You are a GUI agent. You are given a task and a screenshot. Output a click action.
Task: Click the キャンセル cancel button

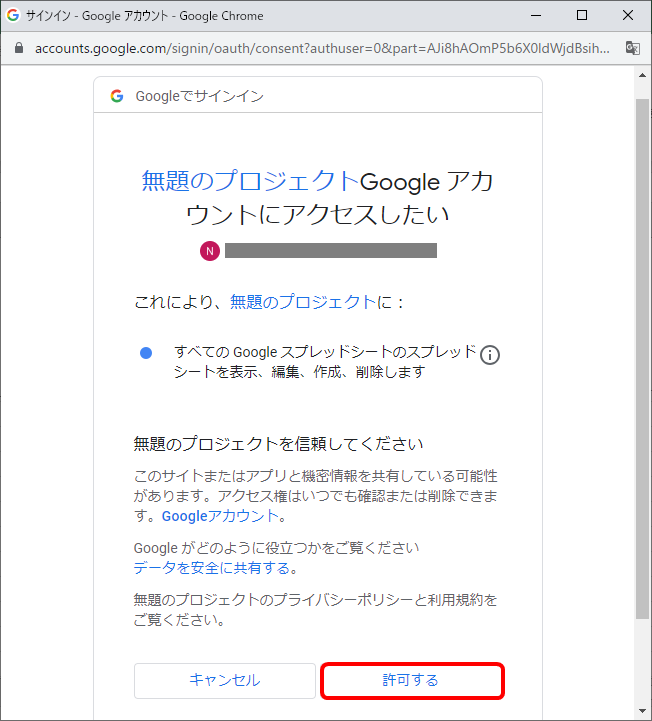point(224,681)
